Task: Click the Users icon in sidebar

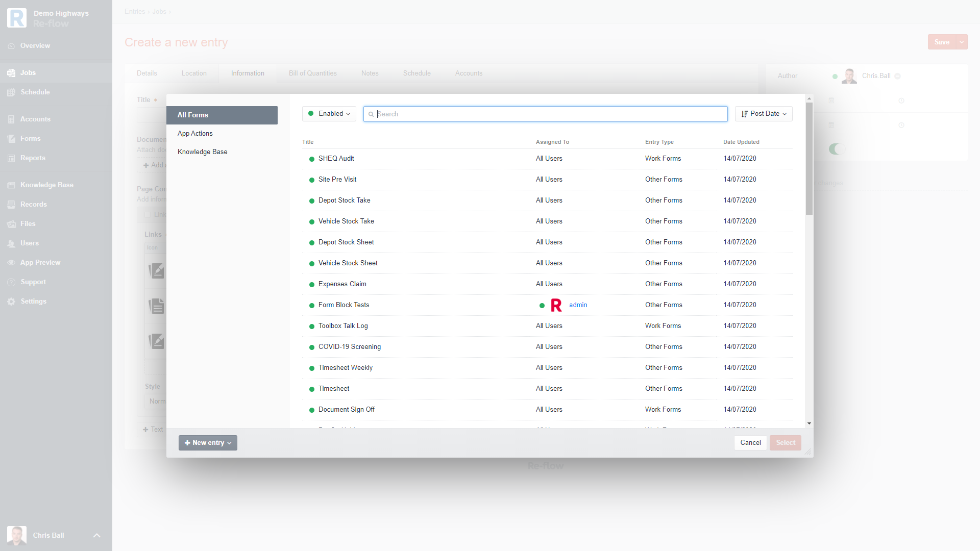Action: (x=11, y=243)
